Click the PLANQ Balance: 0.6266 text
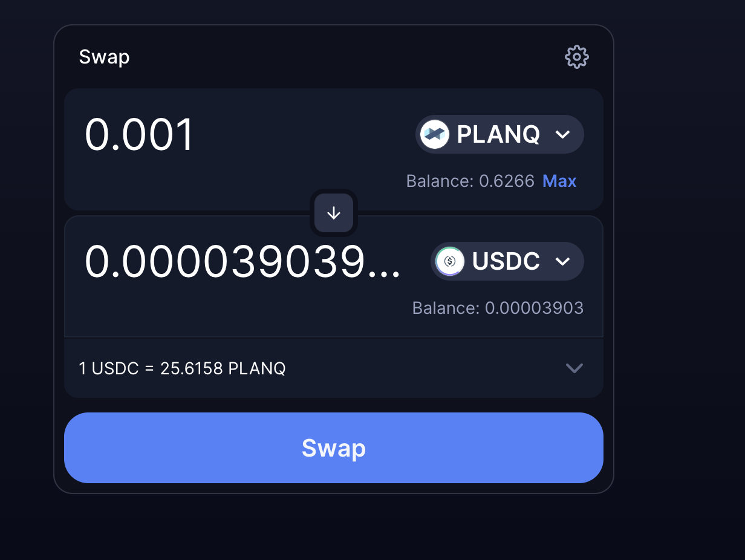The image size is (745, 560). pyautogui.click(x=470, y=181)
